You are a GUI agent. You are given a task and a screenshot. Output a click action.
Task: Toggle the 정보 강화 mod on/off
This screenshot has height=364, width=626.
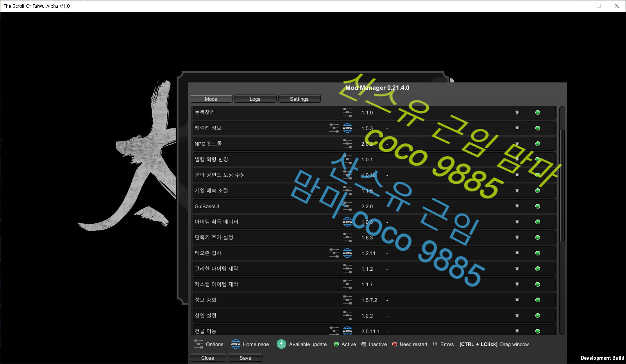pos(517,300)
